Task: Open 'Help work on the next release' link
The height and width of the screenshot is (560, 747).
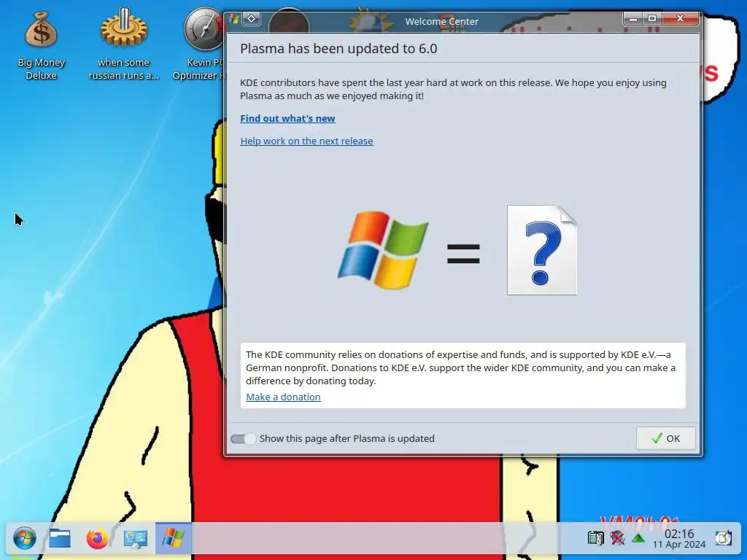Action: pos(306,141)
